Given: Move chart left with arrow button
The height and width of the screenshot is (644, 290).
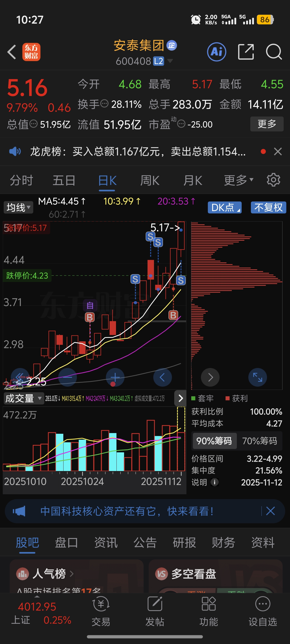Looking at the screenshot, I should (x=162, y=377).
